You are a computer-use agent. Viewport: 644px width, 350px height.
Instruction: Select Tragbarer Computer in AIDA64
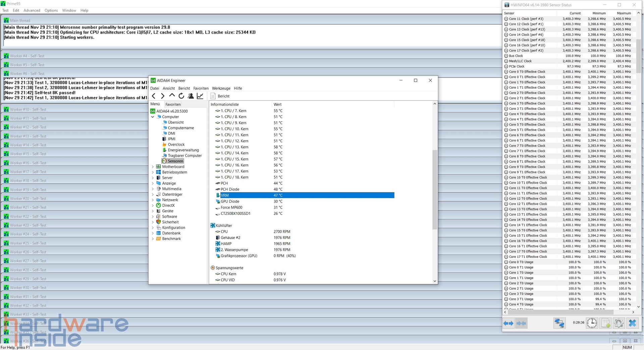point(185,156)
